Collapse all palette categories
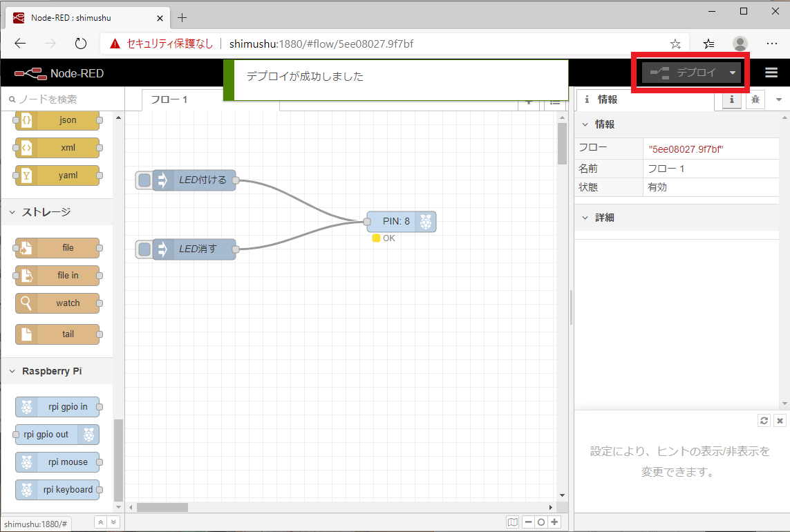The height and width of the screenshot is (532, 790). [101, 522]
